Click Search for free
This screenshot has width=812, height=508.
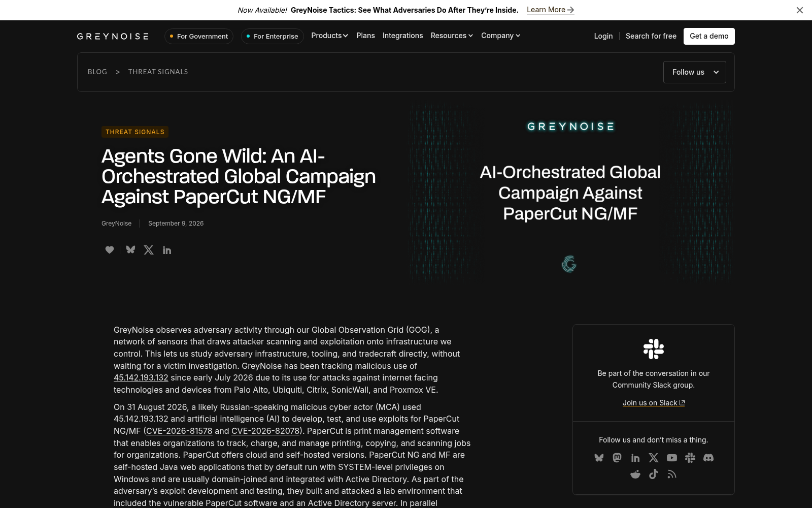click(x=651, y=36)
